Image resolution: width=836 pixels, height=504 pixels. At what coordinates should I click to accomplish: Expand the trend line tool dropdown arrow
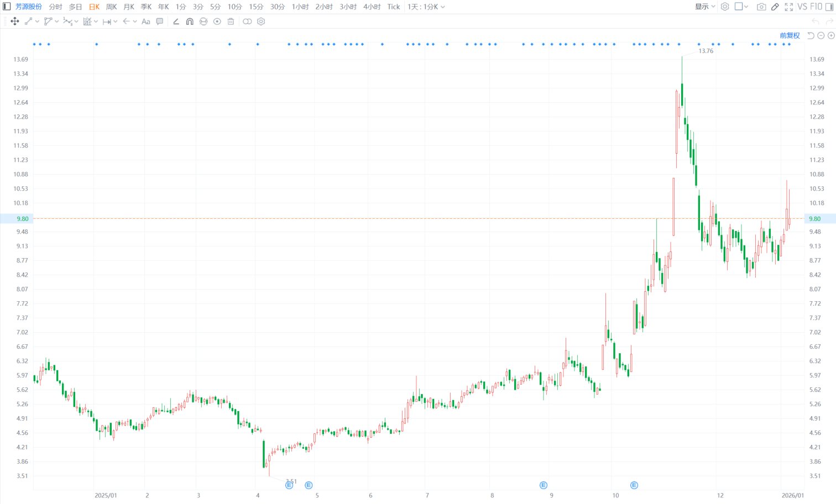pyautogui.click(x=37, y=22)
